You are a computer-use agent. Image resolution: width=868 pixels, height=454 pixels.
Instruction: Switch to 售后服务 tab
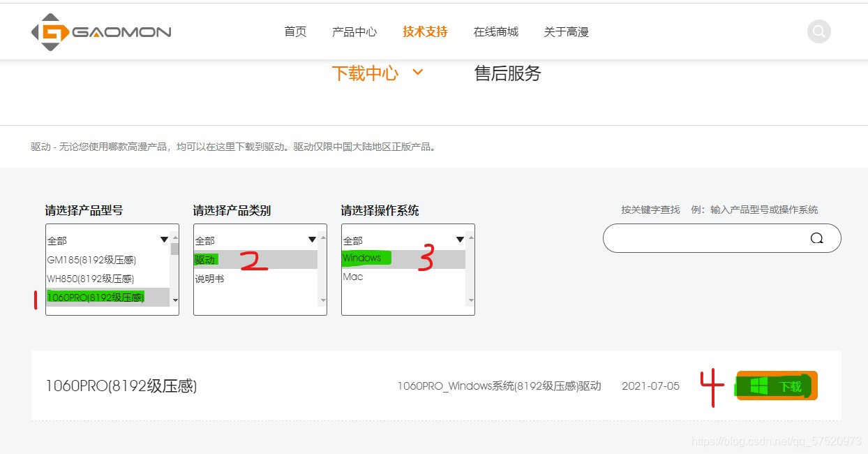click(x=507, y=73)
